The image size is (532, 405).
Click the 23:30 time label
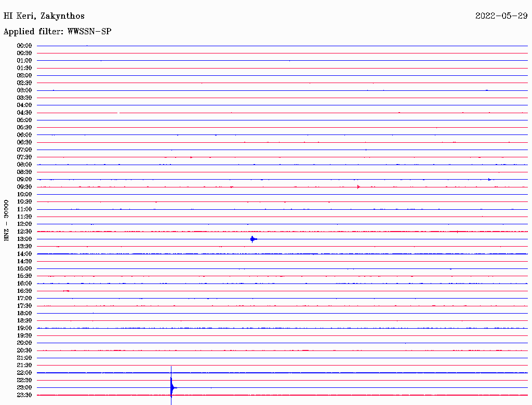coord(24,395)
